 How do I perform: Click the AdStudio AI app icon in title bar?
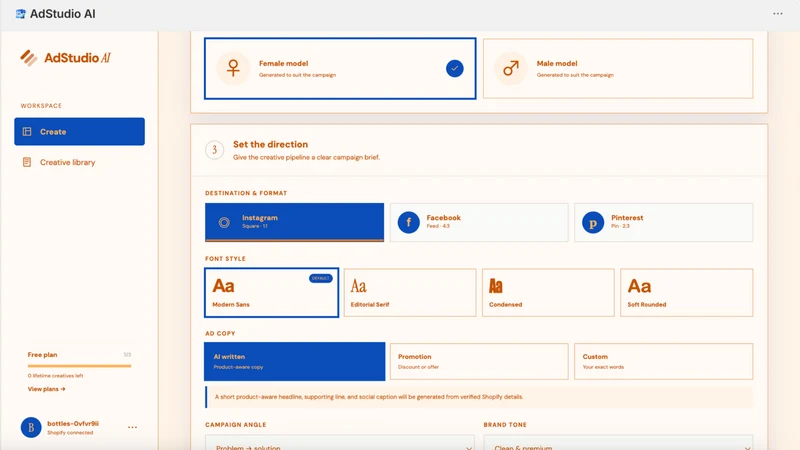[x=20, y=14]
